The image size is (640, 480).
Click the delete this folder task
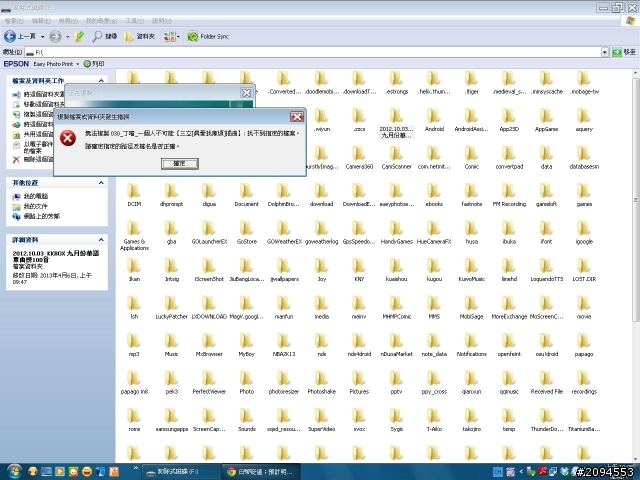click(33, 159)
